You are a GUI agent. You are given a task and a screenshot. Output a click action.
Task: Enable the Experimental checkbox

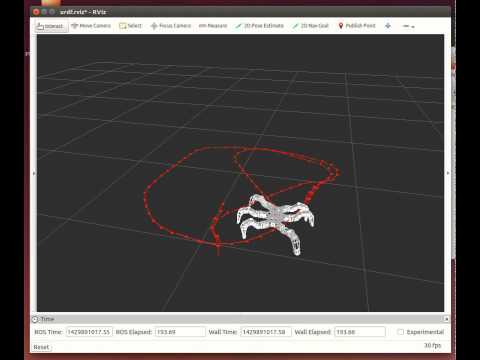point(401,332)
